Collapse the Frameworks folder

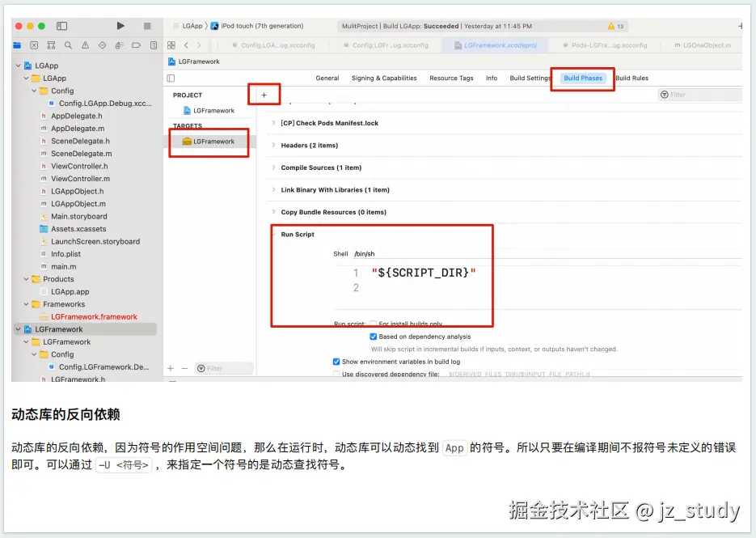click(27, 304)
